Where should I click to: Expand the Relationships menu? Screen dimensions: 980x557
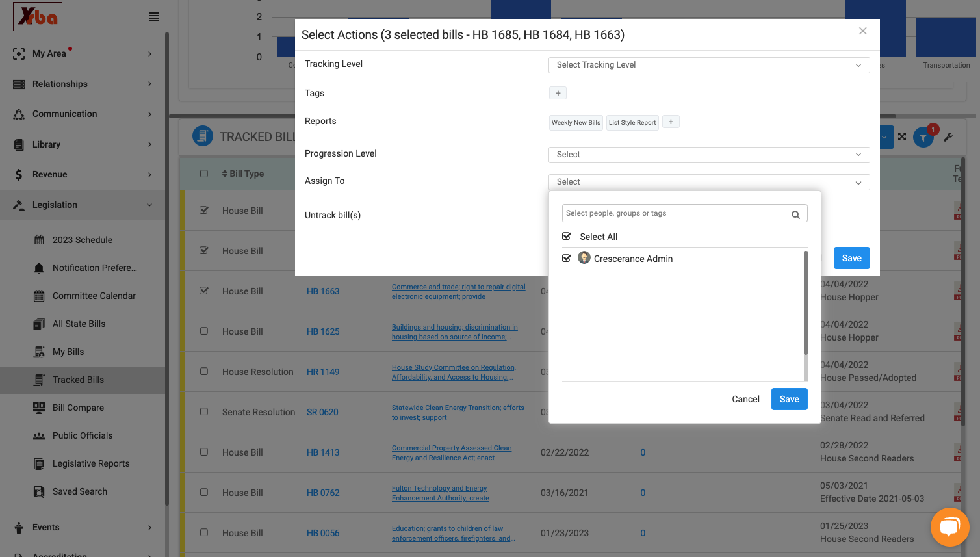[x=83, y=84]
